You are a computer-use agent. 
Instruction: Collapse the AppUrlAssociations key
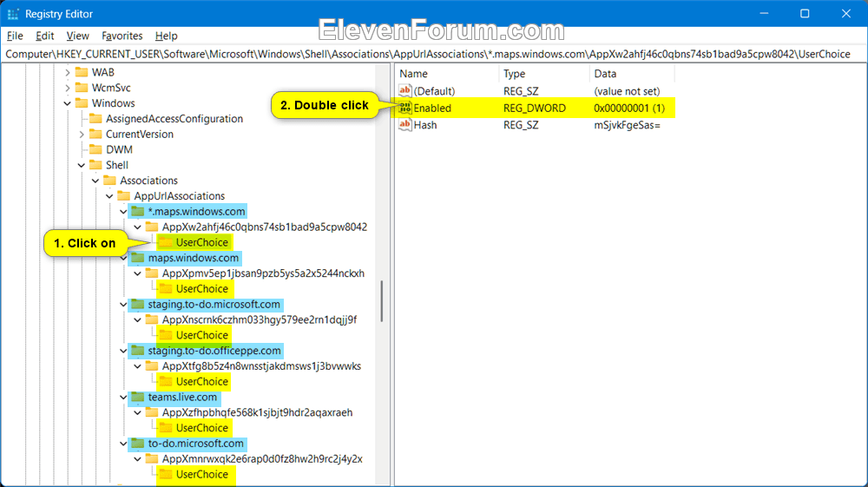point(109,196)
